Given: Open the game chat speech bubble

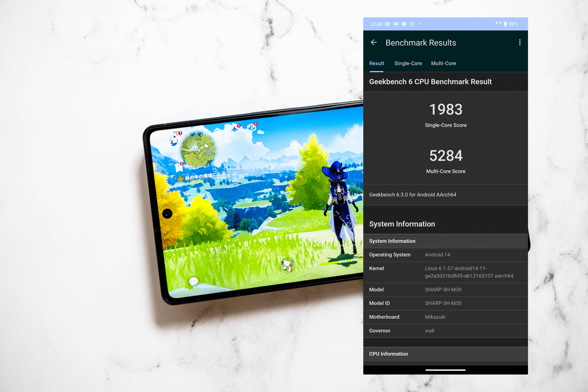Looking at the screenshot, I should 194,281.
